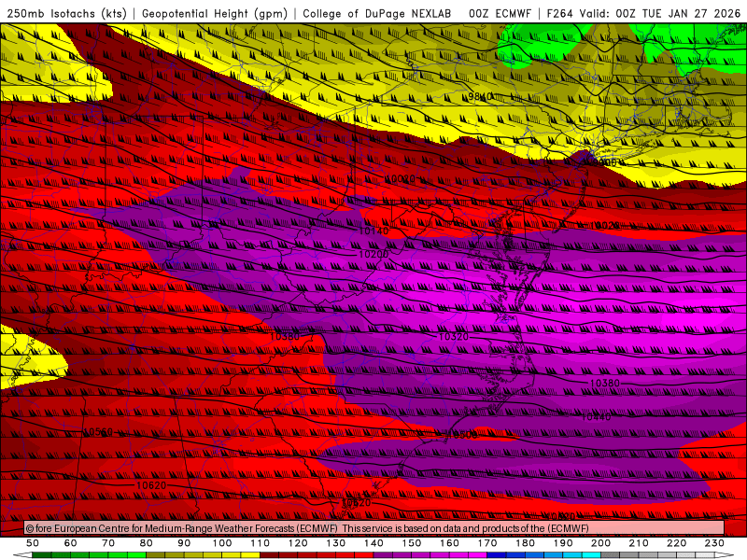Click the 90 knot colorbar label
This screenshot has height=560, width=747.
pos(184,543)
